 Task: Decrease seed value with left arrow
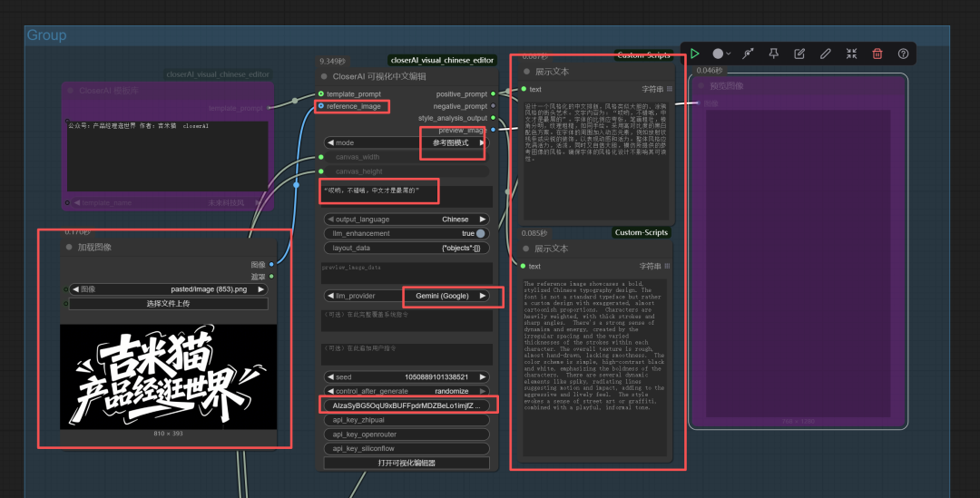[x=330, y=376]
